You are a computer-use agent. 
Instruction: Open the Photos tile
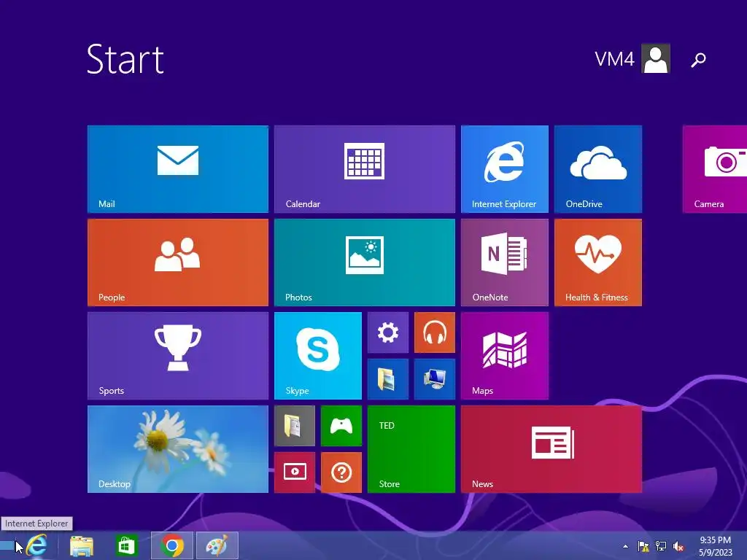click(365, 262)
